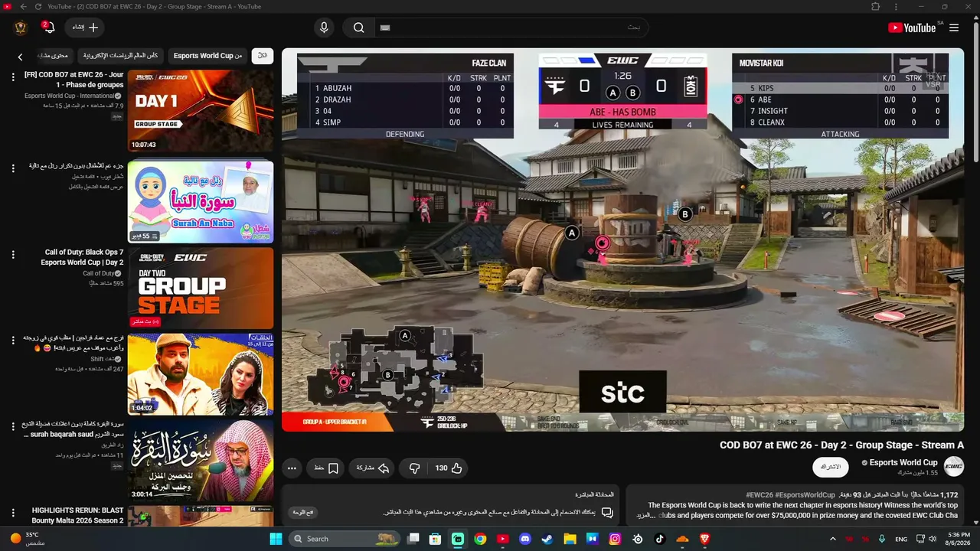Open the YouTube app on the taskbar
Screen dimensions: 980x551
502,539
